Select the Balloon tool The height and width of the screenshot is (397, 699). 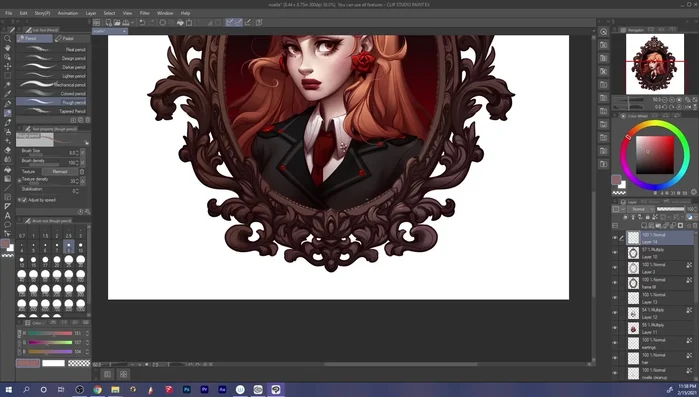click(7, 225)
